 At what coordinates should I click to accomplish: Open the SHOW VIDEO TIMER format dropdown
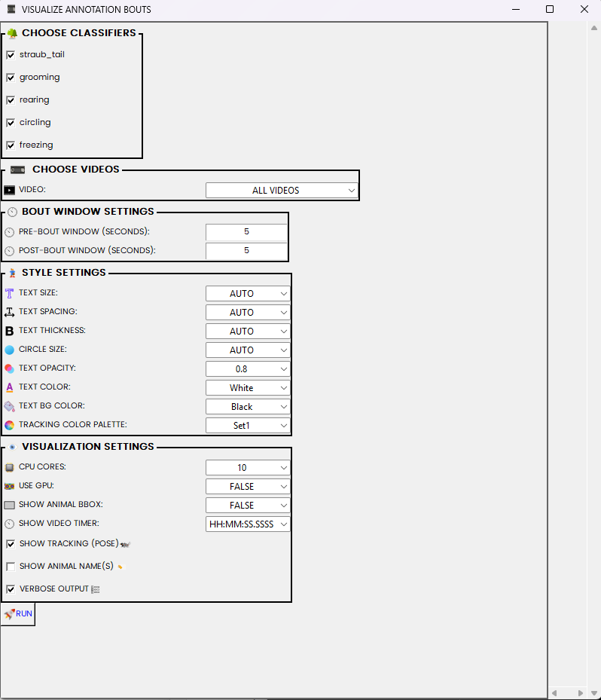pos(248,524)
